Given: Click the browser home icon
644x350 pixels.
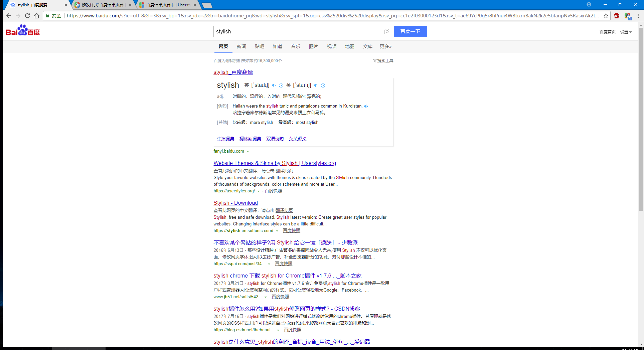Looking at the screenshot, I should pyautogui.click(x=37, y=15).
